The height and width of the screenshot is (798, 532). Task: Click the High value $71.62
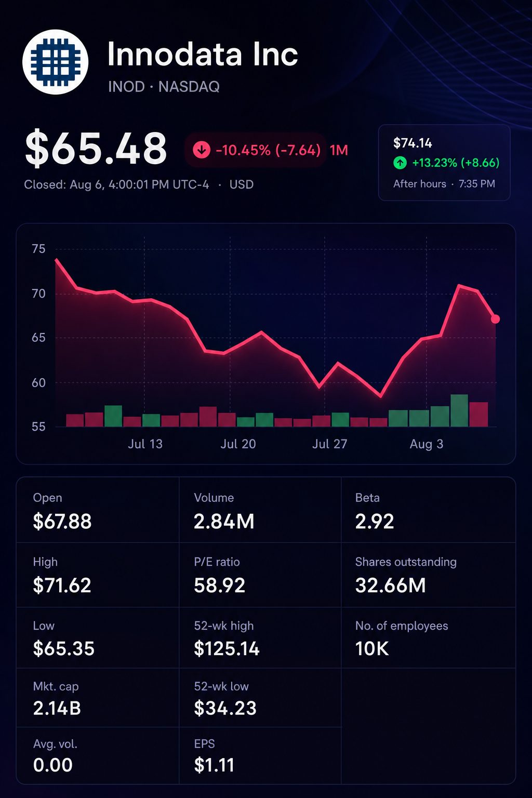pos(62,586)
